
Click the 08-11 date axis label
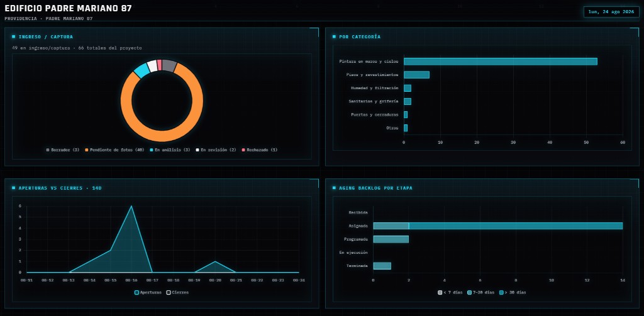(26, 280)
